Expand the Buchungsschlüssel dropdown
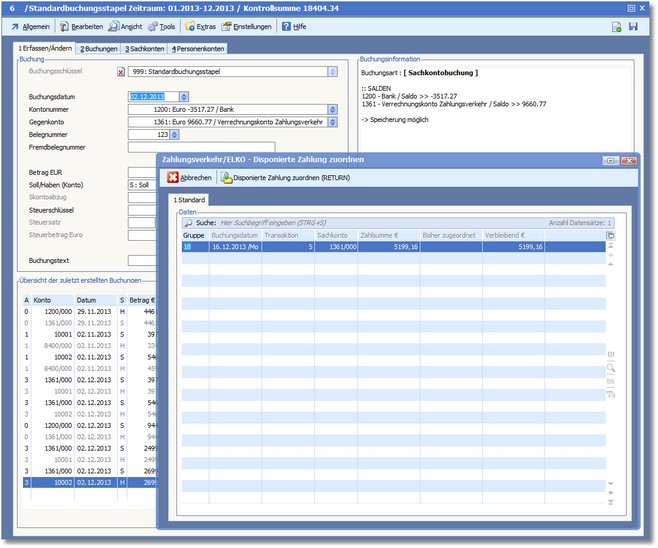The height and width of the screenshot is (548, 658). (331, 72)
